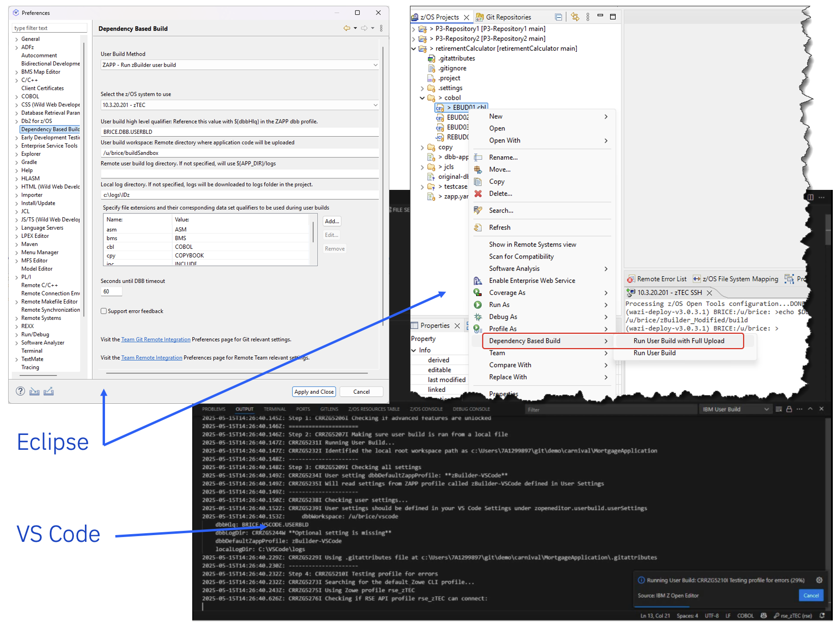Click VS Code notifications bell in status bar

click(x=822, y=616)
